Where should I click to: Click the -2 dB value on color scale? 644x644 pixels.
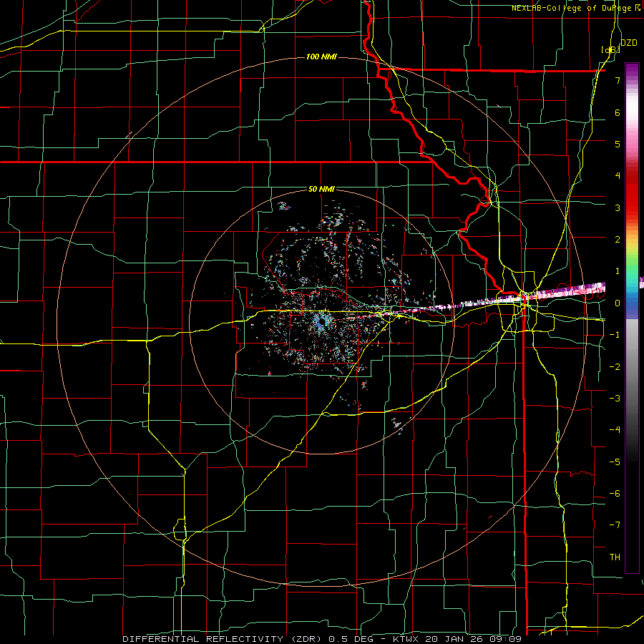615,367
